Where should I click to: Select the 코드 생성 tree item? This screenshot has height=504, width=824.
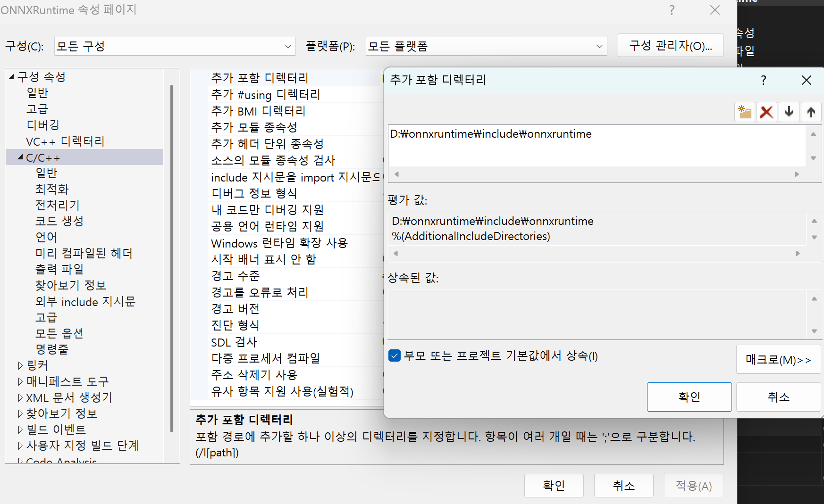coord(59,221)
